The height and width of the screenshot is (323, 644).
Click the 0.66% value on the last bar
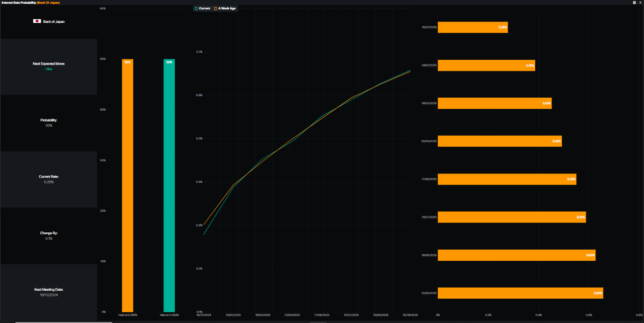[598, 293]
